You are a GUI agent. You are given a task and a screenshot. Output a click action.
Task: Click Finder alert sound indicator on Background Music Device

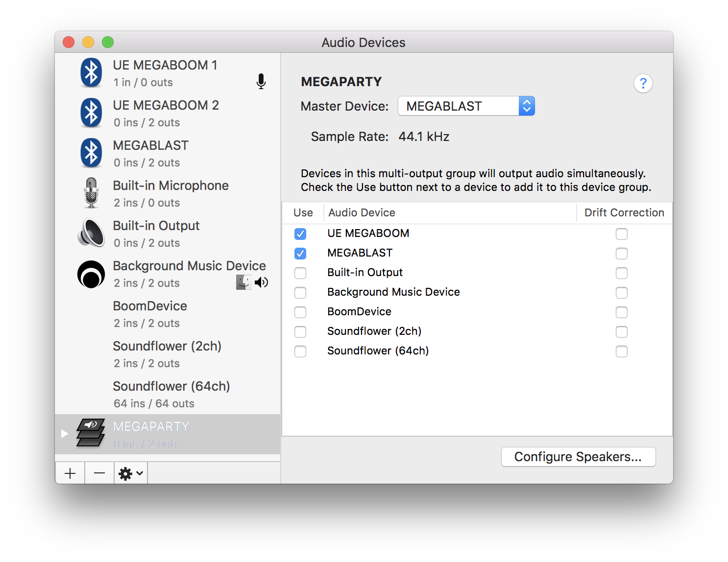point(243,282)
